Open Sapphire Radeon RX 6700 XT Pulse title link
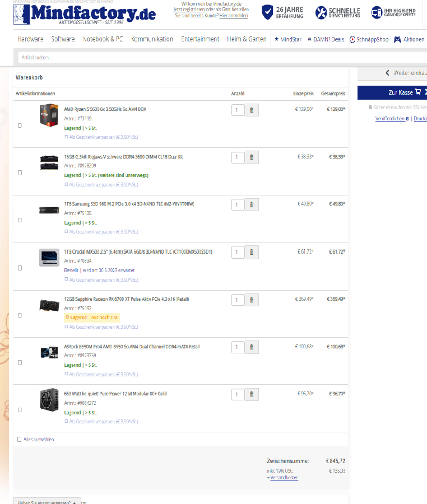This screenshot has height=504, width=427. point(127,299)
